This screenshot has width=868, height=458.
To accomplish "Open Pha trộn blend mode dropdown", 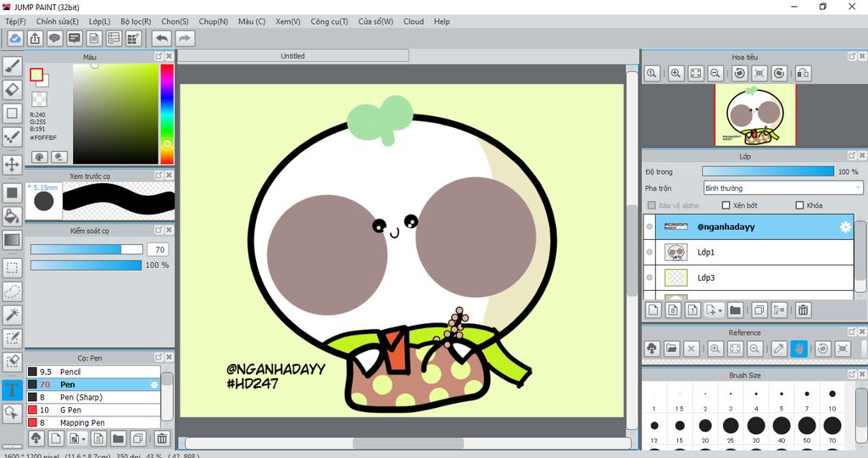I will pyautogui.click(x=783, y=188).
